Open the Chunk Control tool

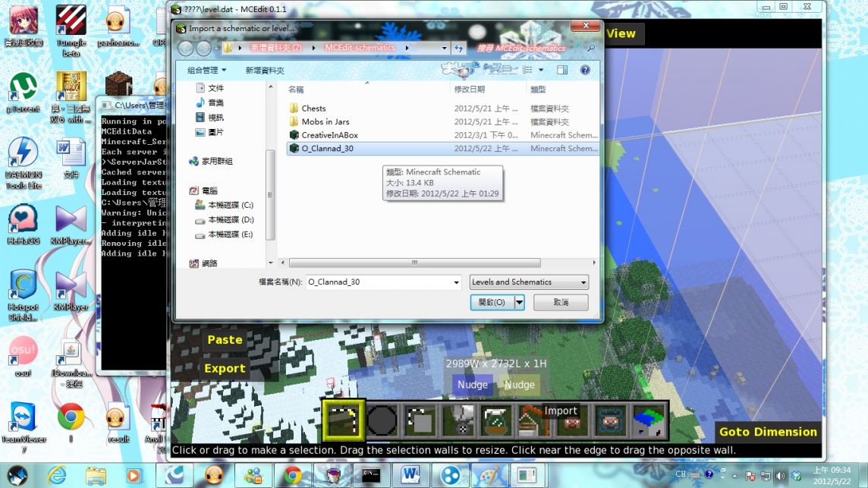click(x=647, y=419)
